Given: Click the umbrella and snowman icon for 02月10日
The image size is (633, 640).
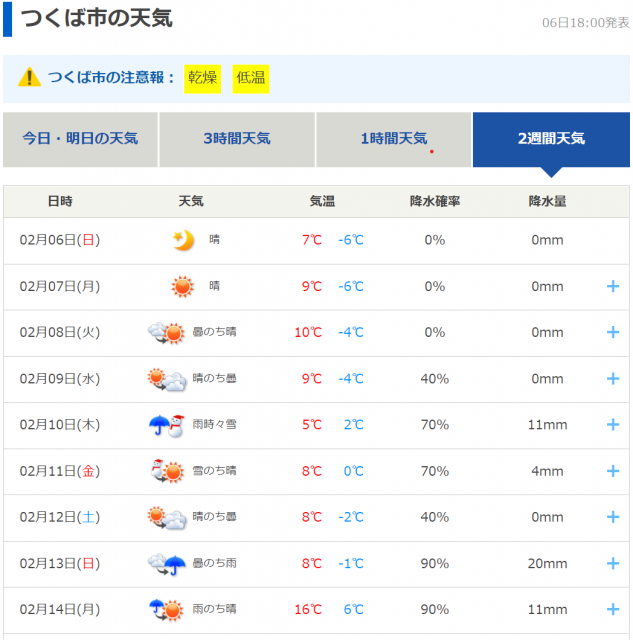Looking at the screenshot, I should coord(166,425).
